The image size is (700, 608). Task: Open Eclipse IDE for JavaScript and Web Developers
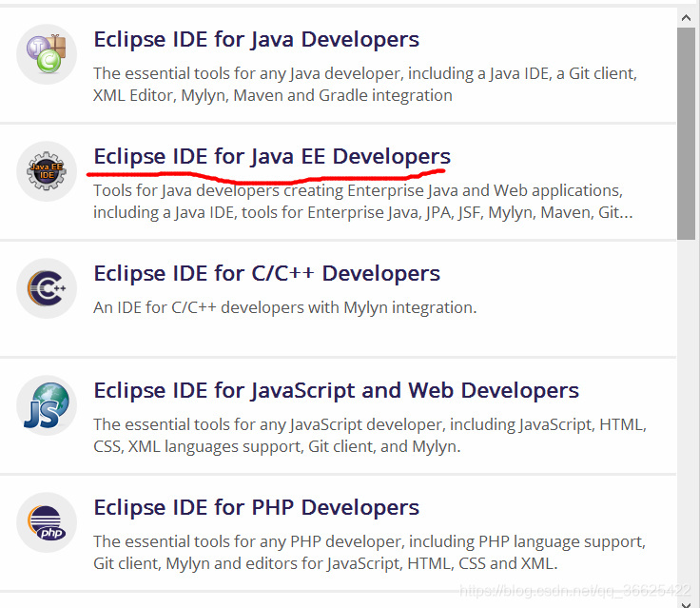336,390
